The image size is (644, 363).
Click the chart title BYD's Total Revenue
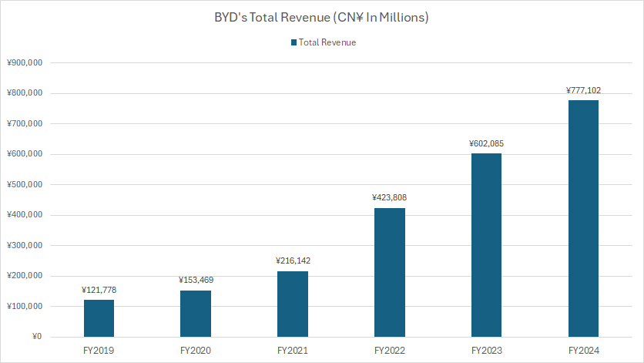(321, 17)
